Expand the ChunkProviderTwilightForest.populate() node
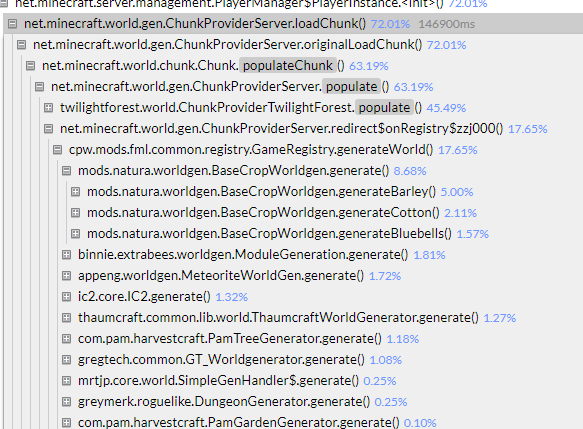 pyautogui.click(x=48, y=108)
